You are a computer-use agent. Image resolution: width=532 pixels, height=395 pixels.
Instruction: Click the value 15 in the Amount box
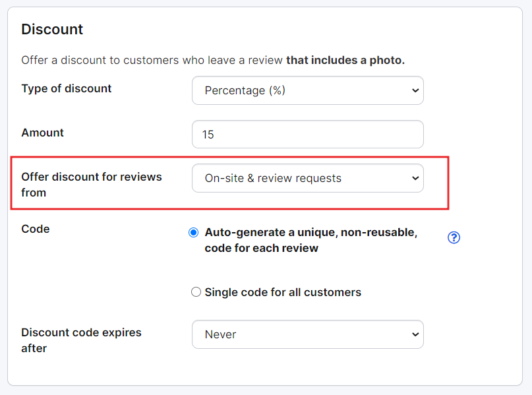(208, 135)
